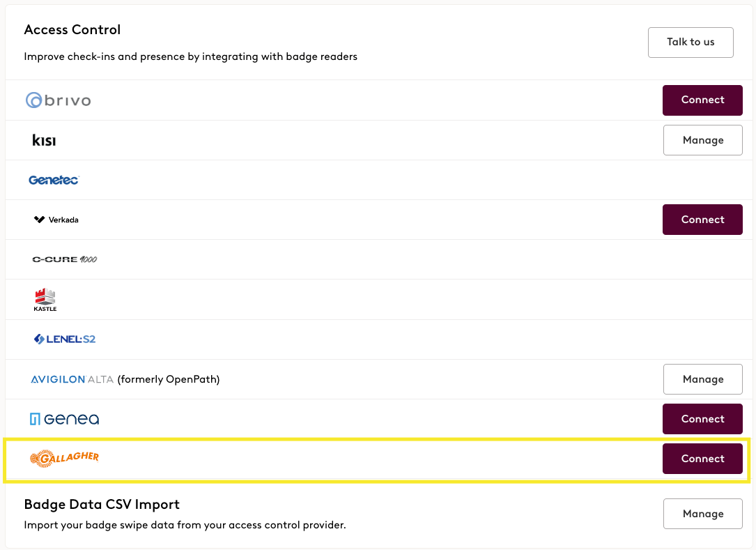
Task: Select the Access Control heading
Action: tap(72, 30)
